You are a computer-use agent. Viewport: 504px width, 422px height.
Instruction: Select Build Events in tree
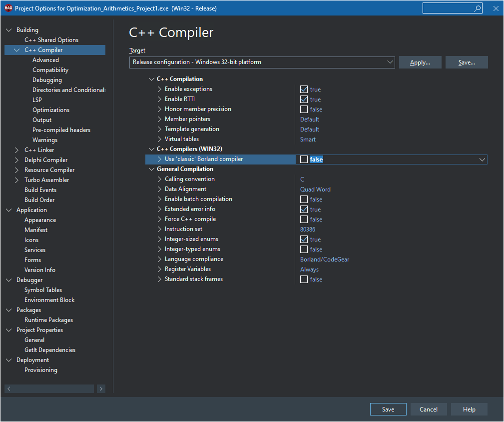click(x=40, y=190)
